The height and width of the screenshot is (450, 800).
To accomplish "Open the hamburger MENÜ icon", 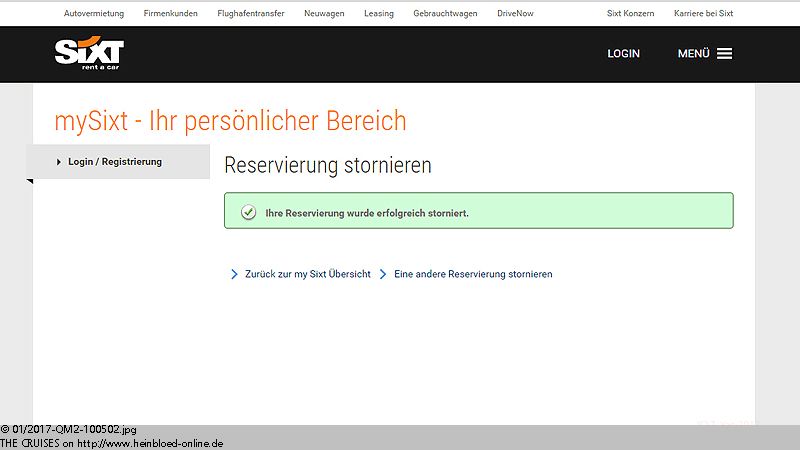I will click(724, 54).
